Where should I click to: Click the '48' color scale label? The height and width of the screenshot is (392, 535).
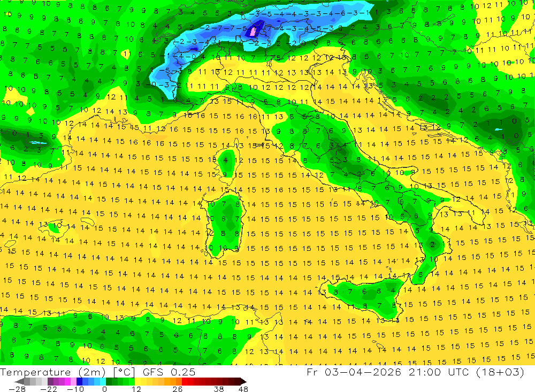click(x=243, y=389)
